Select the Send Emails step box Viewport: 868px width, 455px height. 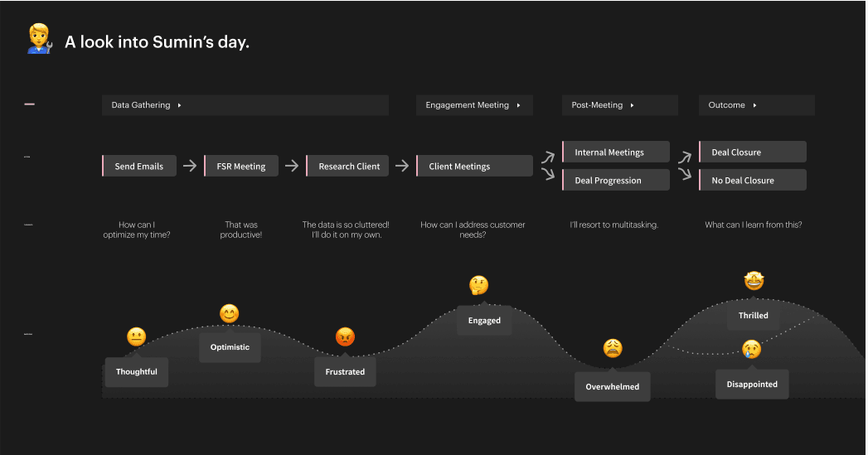point(139,166)
